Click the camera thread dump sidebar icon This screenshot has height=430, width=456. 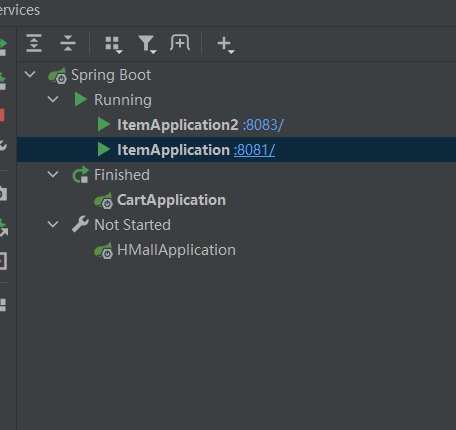pos(3,193)
